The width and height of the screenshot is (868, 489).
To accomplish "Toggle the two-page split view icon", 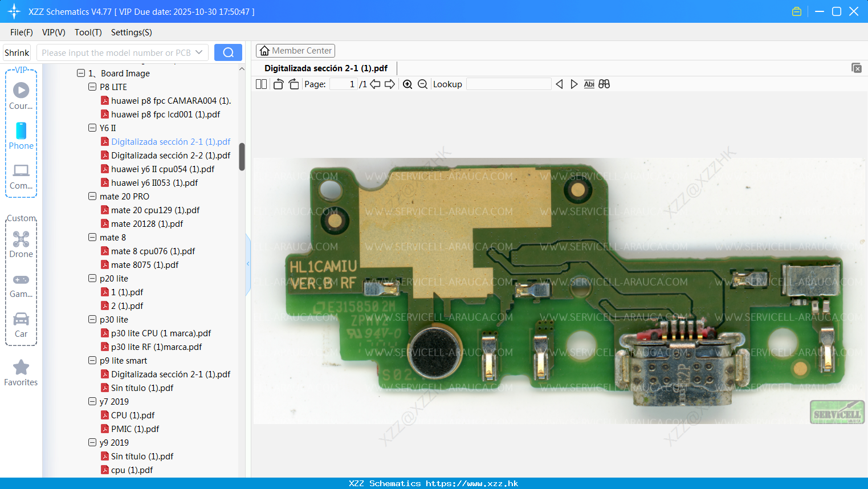I will pyautogui.click(x=261, y=84).
